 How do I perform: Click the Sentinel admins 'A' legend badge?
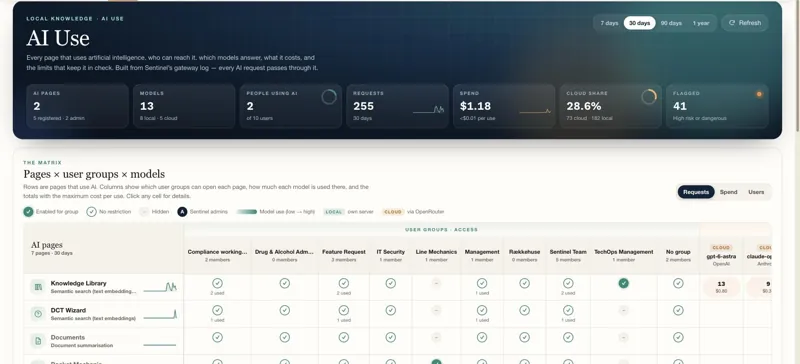(x=182, y=211)
